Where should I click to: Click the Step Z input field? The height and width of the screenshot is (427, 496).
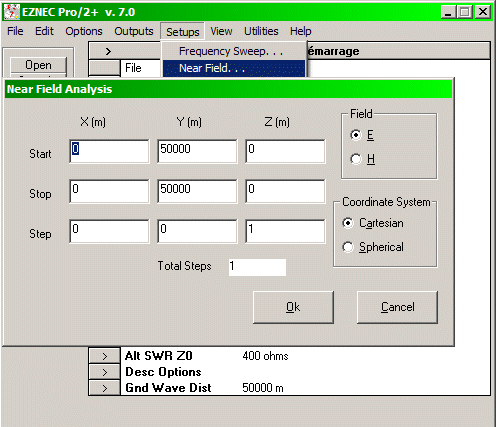tap(285, 231)
